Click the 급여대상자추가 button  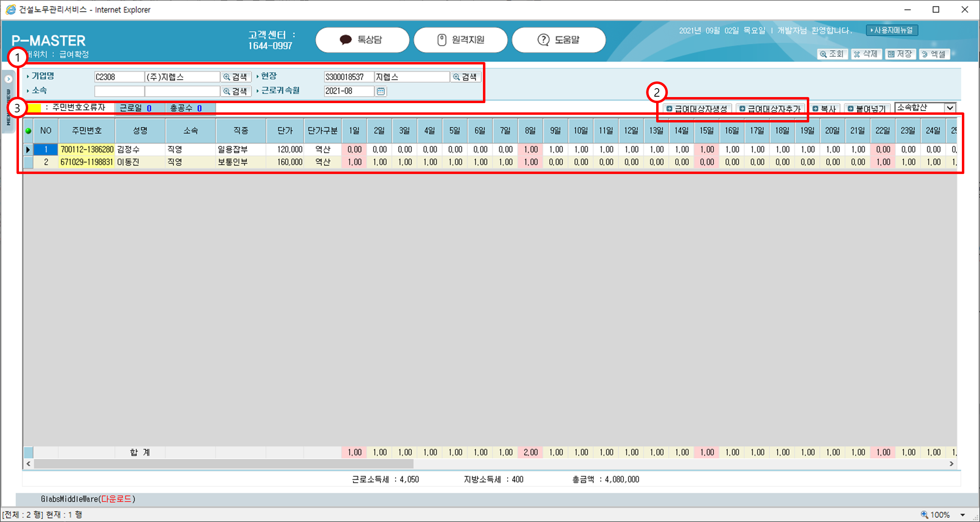(770, 109)
